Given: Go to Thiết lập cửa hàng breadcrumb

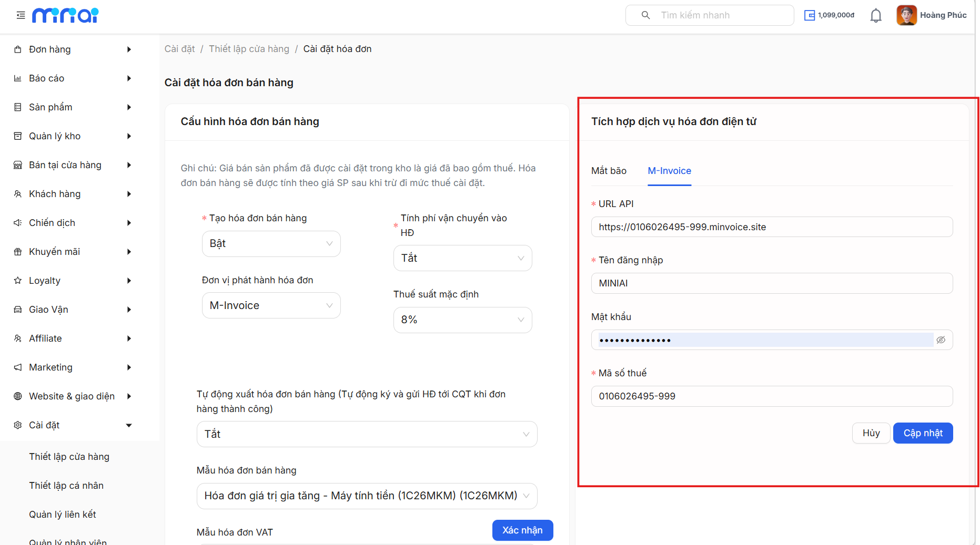Looking at the screenshot, I should click(x=249, y=49).
